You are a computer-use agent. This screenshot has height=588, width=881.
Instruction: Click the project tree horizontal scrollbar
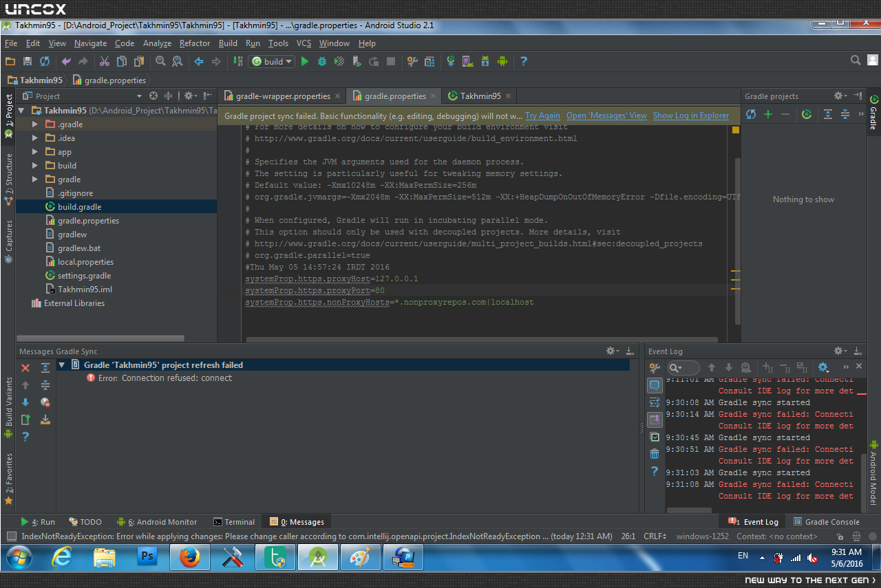click(x=102, y=338)
